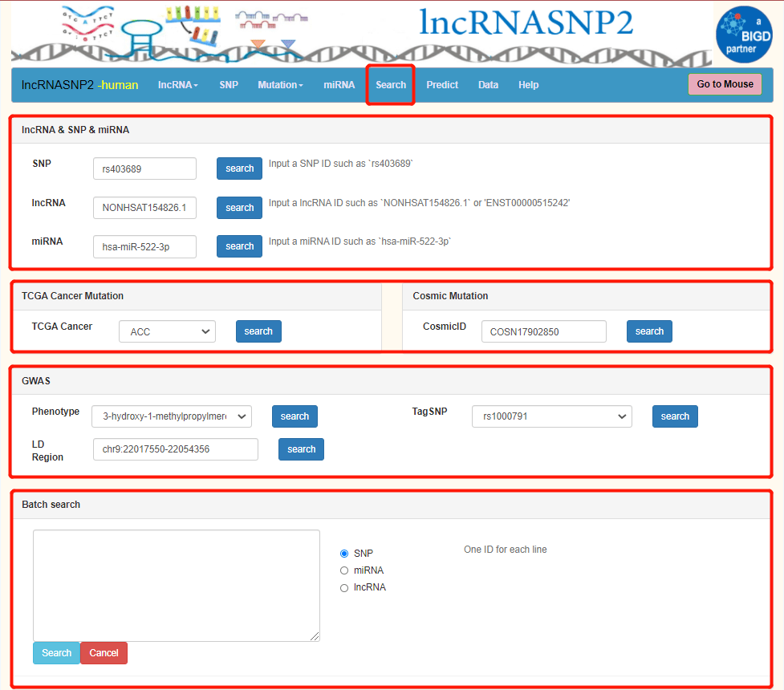Open the Phenotype dropdown
The width and height of the screenshot is (784, 690).
(x=172, y=416)
